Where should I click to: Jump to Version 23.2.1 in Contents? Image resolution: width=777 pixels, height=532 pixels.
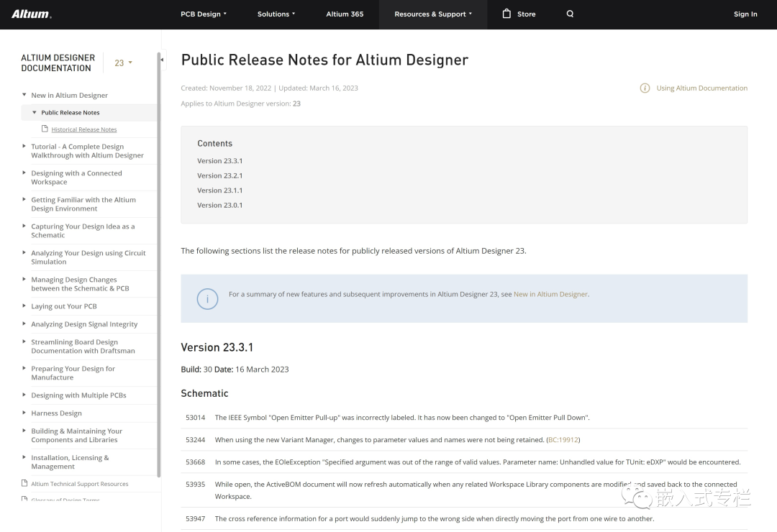(x=220, y=176)
